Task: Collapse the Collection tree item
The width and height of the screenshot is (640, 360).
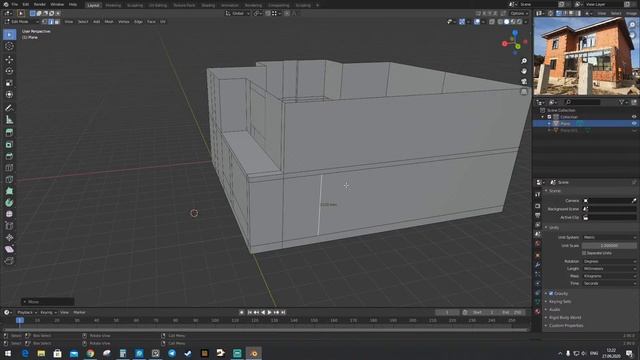Action: (x=543, y=117)
